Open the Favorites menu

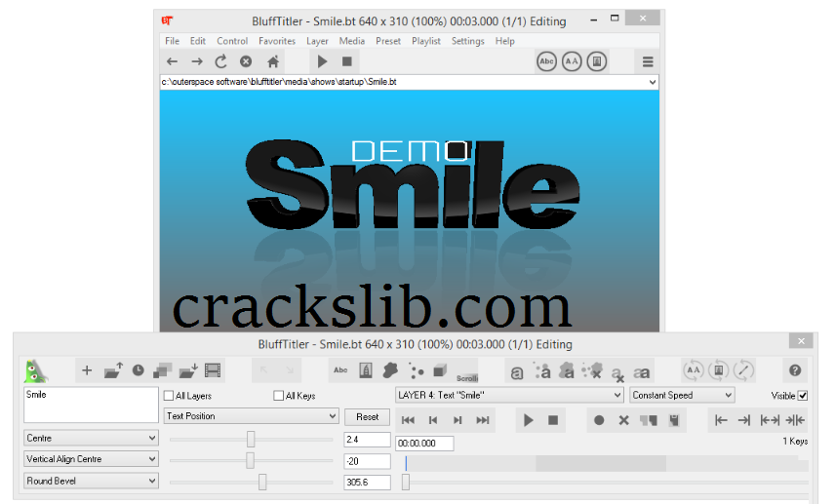[277, 41]
